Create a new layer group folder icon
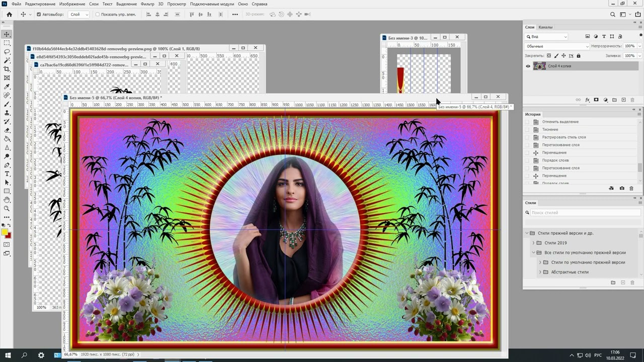This screenshot has height=362, width=644. (x=614, y=100)
